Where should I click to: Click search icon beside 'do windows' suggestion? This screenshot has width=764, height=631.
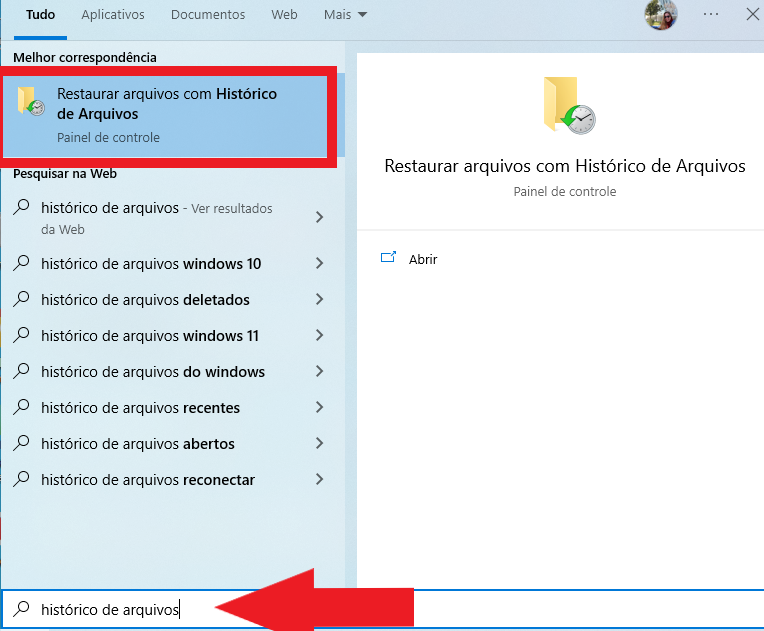click(21, 371)
